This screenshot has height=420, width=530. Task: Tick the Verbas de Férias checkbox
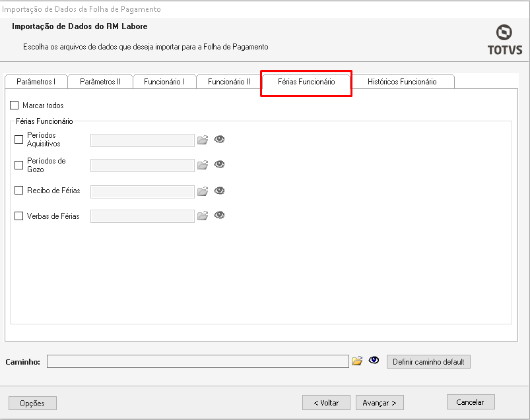(19, 216)
